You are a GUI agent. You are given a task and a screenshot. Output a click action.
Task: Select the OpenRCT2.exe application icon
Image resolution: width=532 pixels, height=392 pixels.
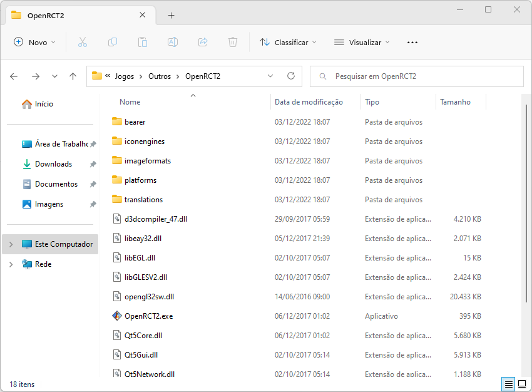point(116,316)
